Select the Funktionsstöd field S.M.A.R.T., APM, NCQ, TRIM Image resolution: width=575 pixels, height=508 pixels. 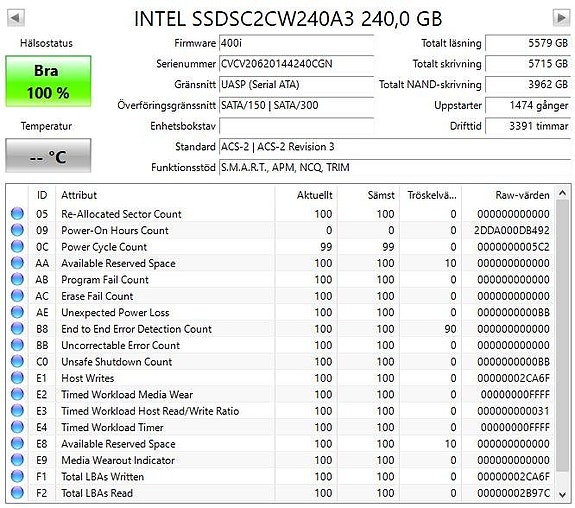point(395,168)
